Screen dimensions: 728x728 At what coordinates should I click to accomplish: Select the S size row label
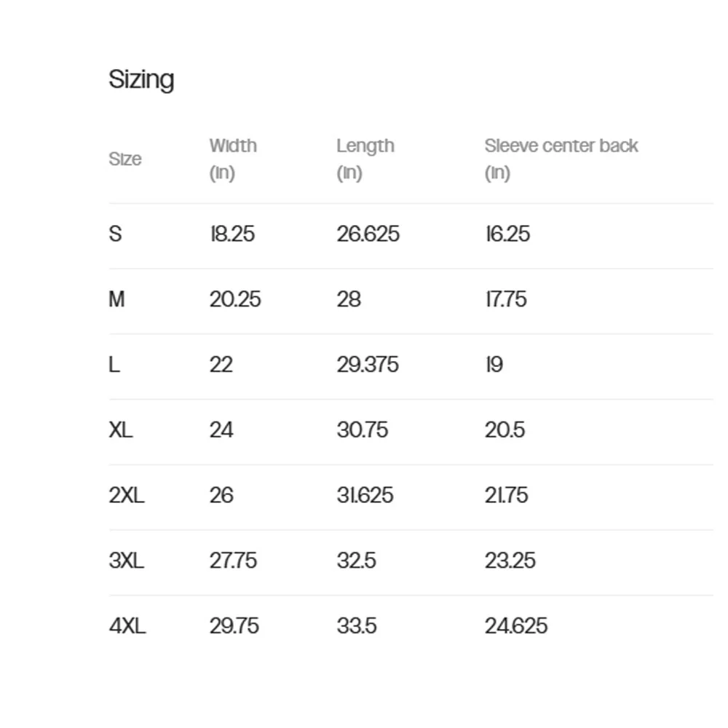click(115, 234)
